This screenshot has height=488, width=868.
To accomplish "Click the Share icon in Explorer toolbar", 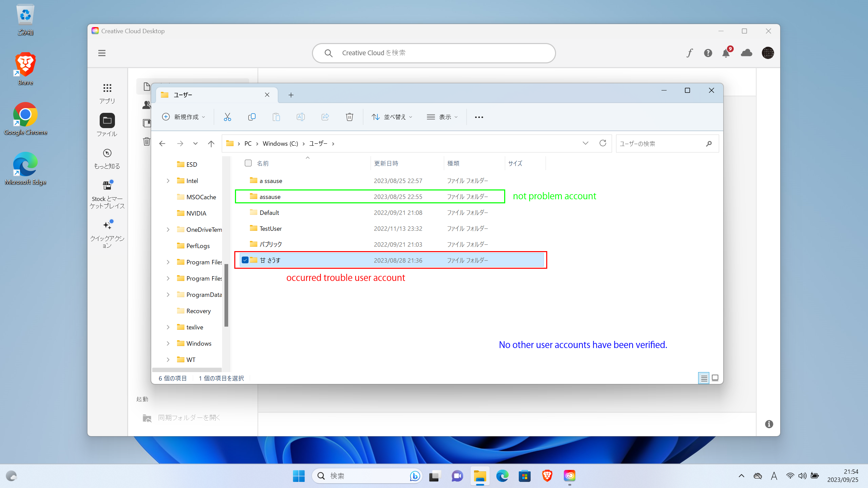I will tap(325, 117).
